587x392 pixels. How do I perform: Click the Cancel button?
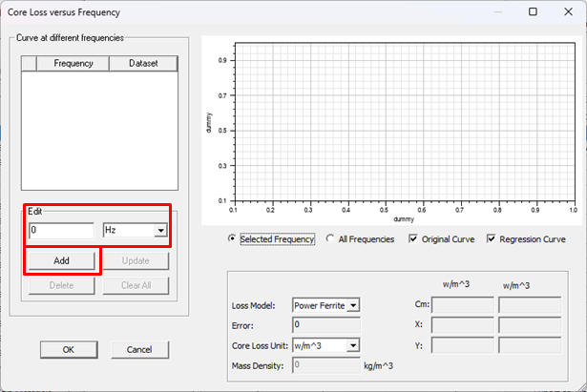click(139, 349)
